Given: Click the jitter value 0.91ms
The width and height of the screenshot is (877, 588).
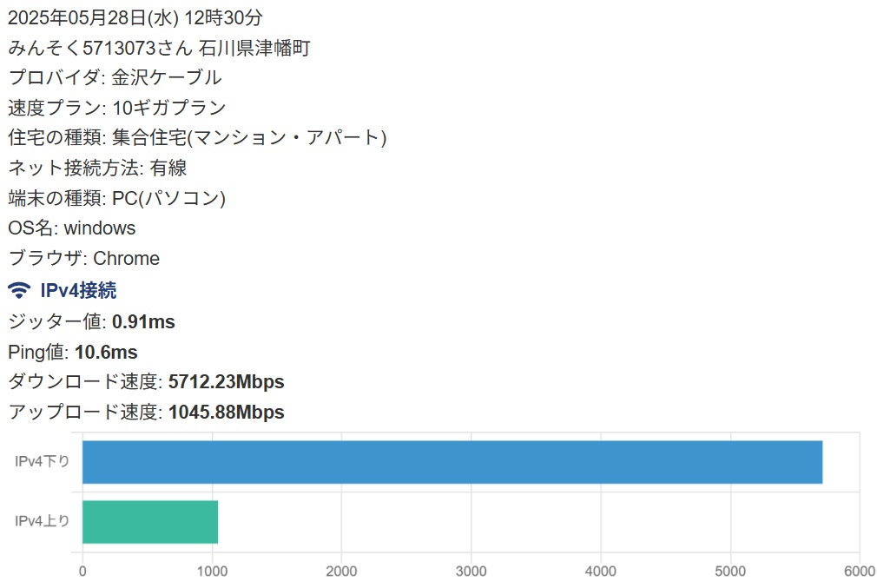Looking at the screenshot, I should pyautogui.click(x=143, y=322).
